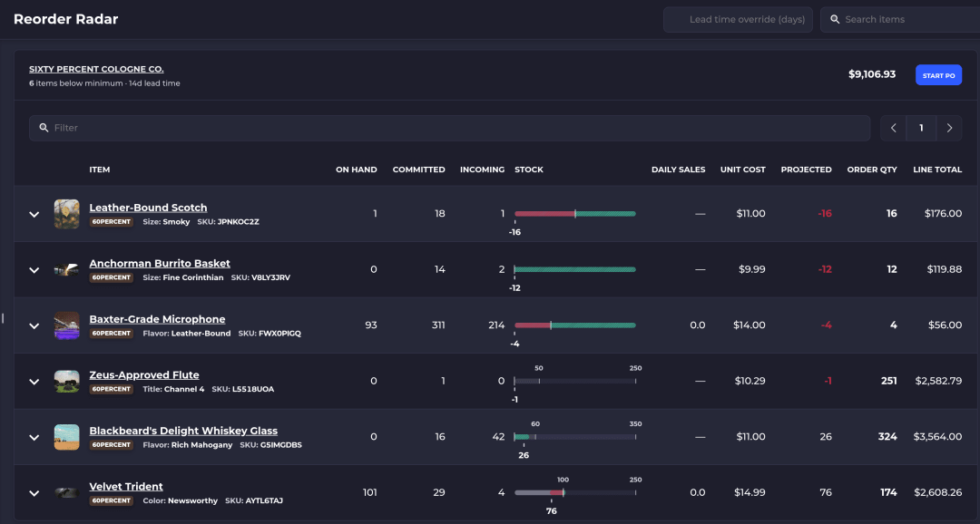Click the Search items field
Screen dimensions: 980x524
point(900,19)
